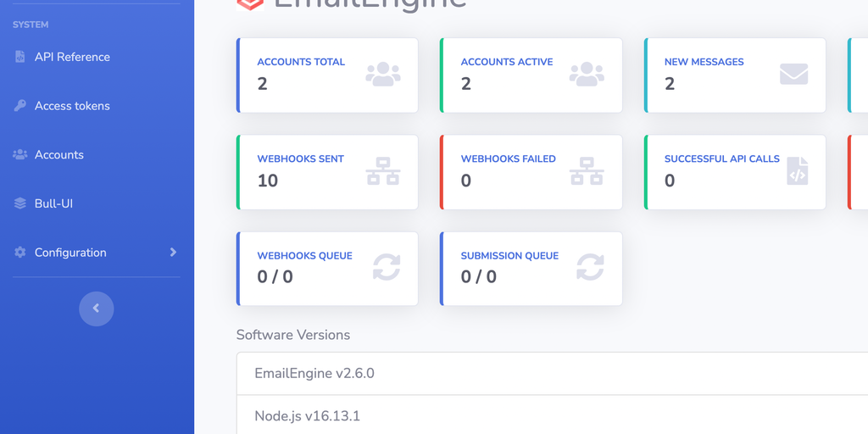Click the Accounts Total card

(x=327, y=75)
